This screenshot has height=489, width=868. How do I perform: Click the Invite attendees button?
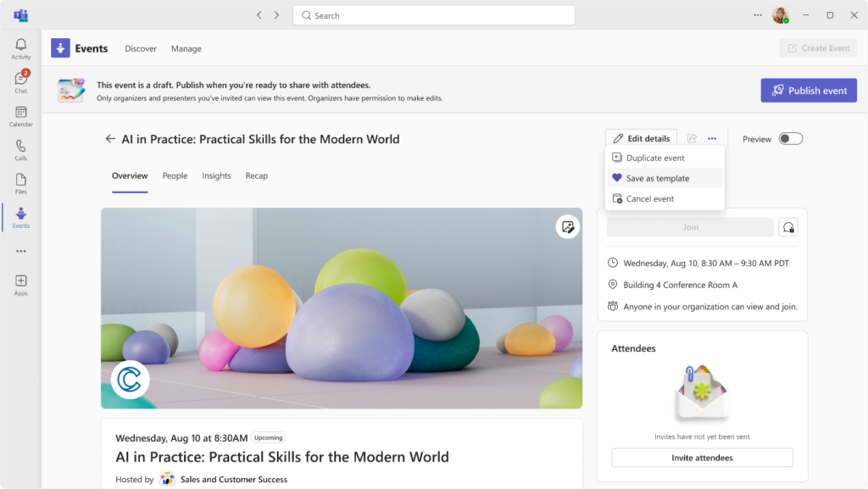pos(702,458)
